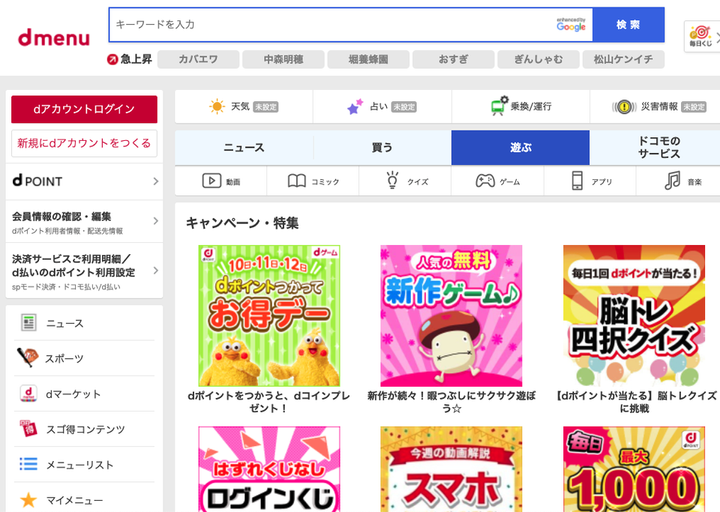Click the コミック open book icon
This screenshot has width=720, height=512.
coord(297,181)
